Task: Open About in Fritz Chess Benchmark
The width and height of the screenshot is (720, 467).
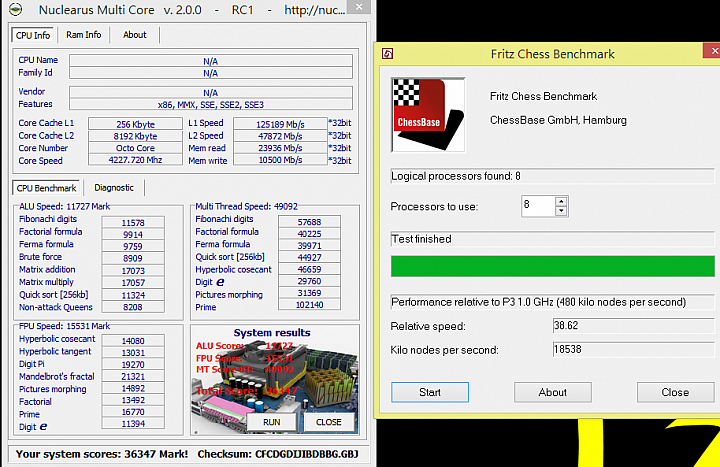Action: (x=552, y=392)
